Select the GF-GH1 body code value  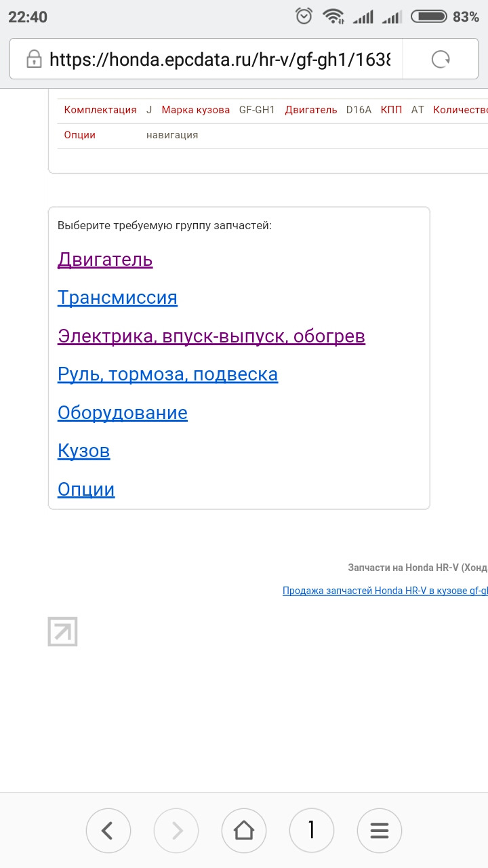coord(257,110)
